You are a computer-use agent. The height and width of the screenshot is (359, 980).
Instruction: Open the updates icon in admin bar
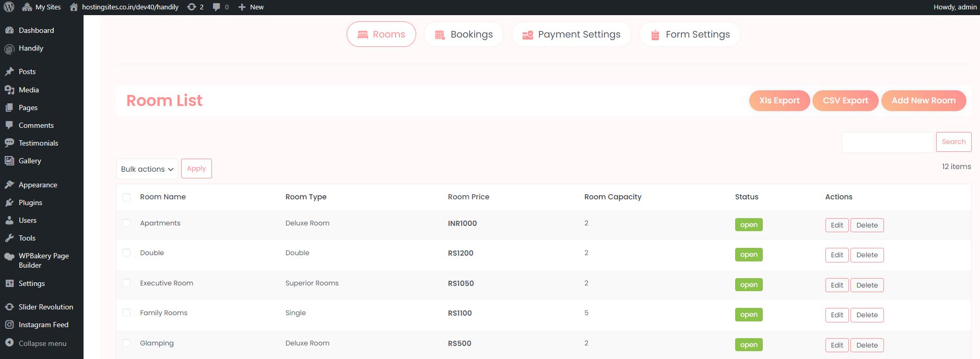pyautogui.click(x=192, y=7)
